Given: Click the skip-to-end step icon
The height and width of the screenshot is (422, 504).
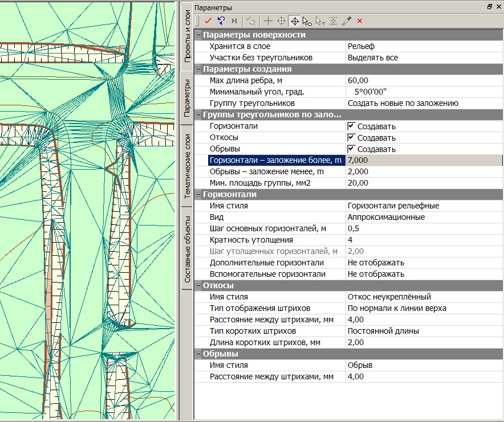Looking at the screenshot, I should point(234,21).
